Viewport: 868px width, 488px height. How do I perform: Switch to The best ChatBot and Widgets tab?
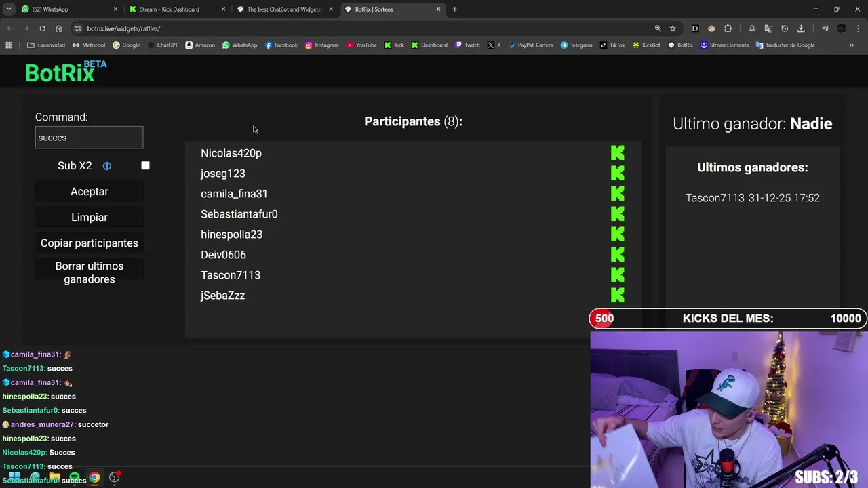click(x=283, y=9)
